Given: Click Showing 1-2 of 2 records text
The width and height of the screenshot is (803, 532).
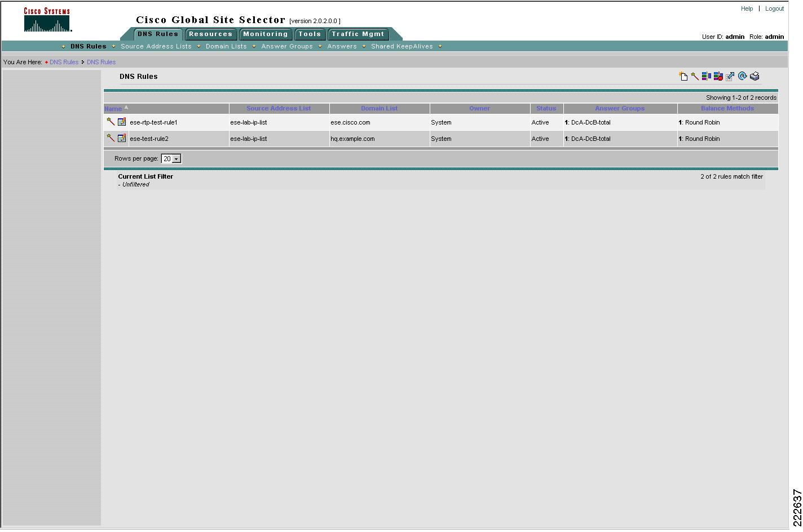Looking at the screenshot, I should [x=741, y=97].
